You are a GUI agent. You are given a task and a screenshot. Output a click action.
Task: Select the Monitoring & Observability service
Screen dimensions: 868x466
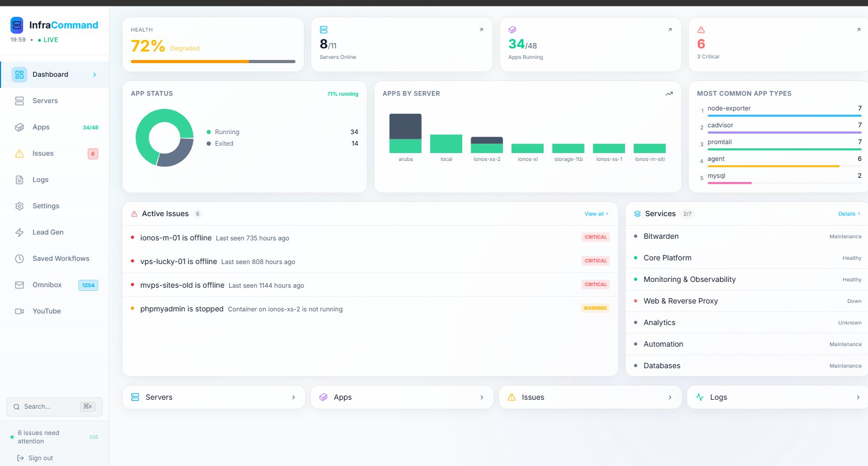(x=747, y=280)
